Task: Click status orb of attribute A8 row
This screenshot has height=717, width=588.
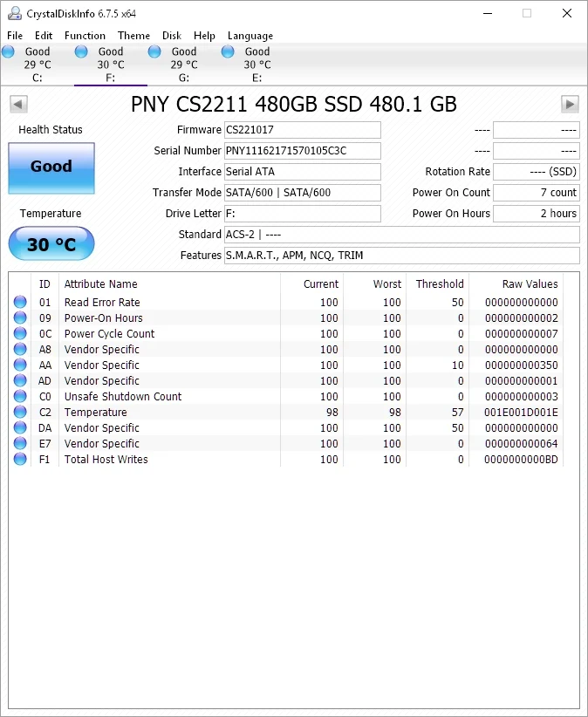Action: click(x=20, y=349)
